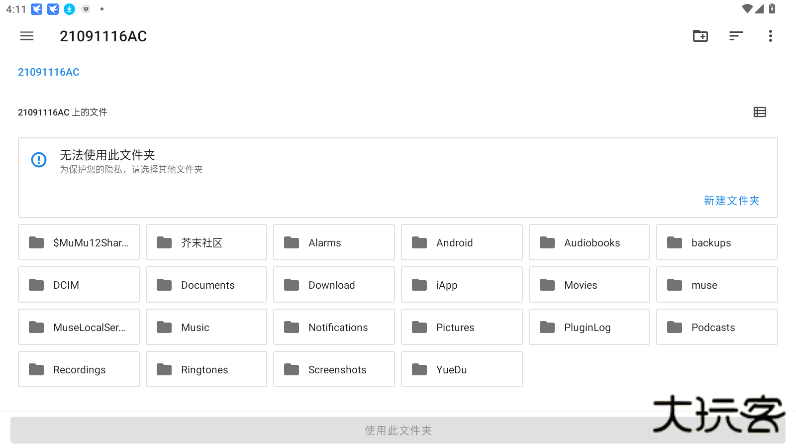
Task: Open the iApp folder
Action: [x=461, y=284]
